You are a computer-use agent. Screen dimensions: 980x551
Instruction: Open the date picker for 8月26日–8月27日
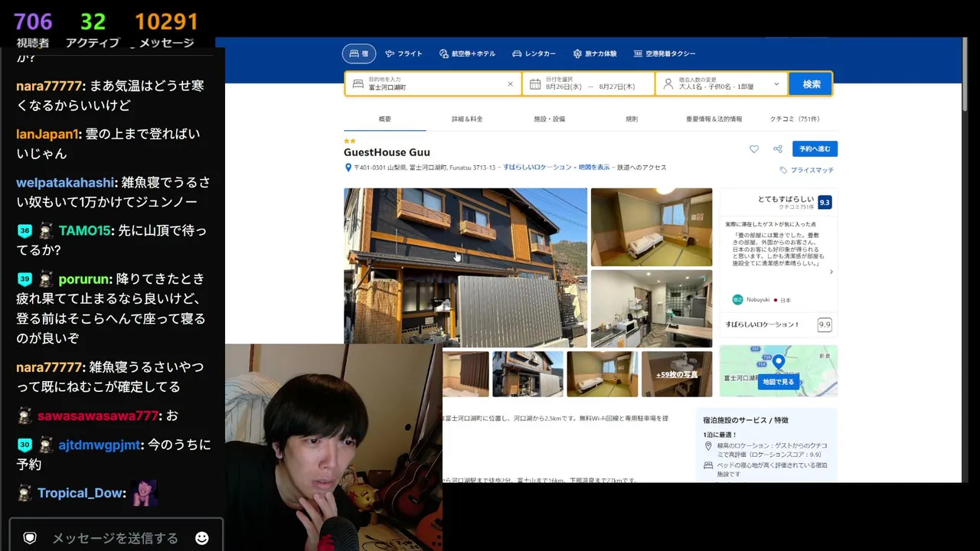588,83
